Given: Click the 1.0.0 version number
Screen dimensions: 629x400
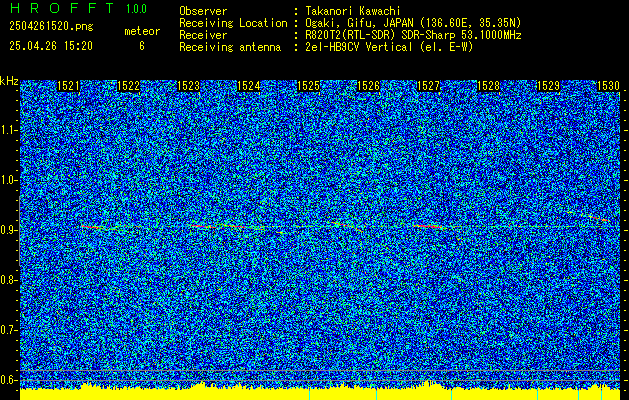Looking at the screenshot, I should coord(136,9).
